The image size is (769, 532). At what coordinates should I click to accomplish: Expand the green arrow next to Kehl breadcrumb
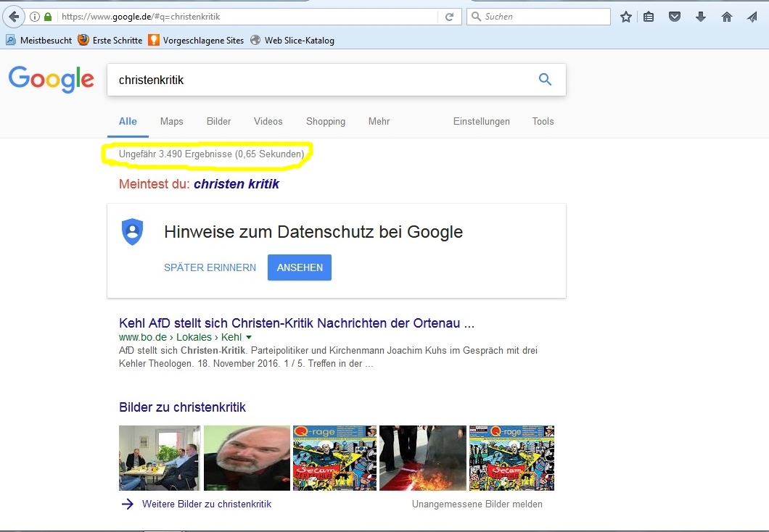pyautogui.click(x=249, y=337)
